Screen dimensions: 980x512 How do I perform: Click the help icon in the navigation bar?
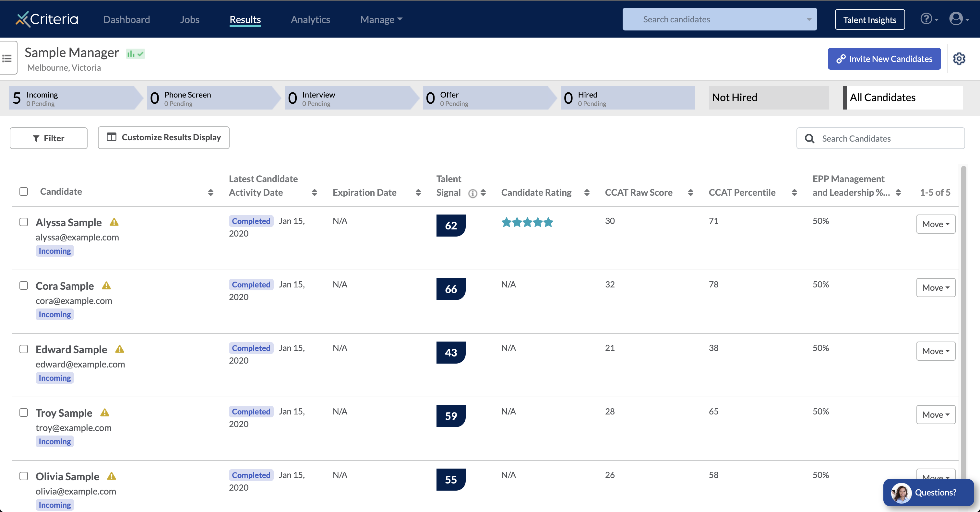[926, 19]
